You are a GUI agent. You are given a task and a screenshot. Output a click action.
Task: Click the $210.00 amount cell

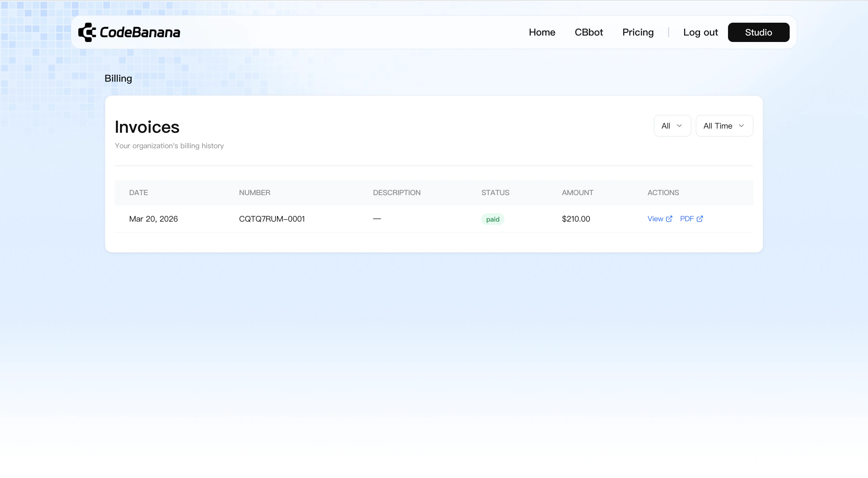pyautogui.click(x=576, y=219)
